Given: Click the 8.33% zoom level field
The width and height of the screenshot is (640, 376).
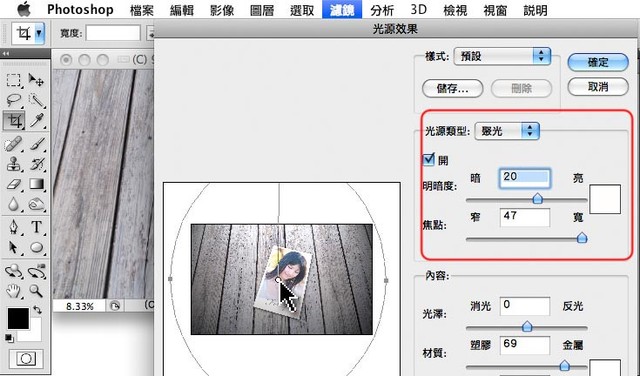Looking at the screenshot, I should (80, 306).
